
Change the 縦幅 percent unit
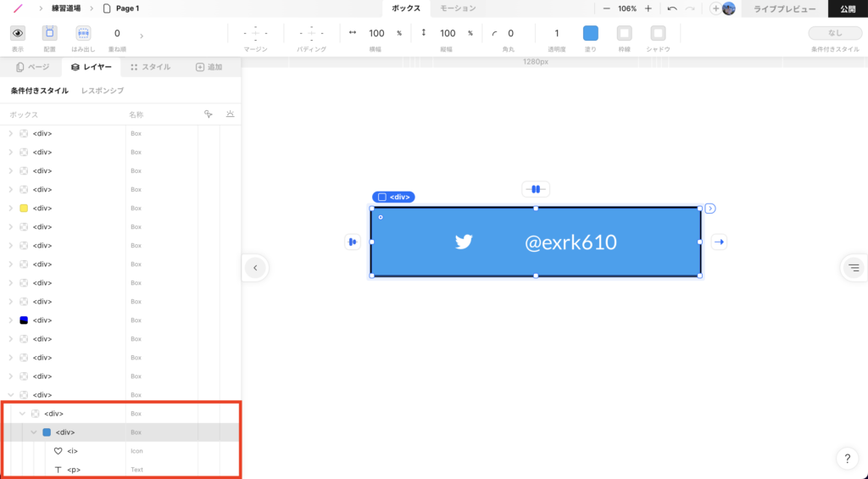pyautogui.click(x=470, y=33)
